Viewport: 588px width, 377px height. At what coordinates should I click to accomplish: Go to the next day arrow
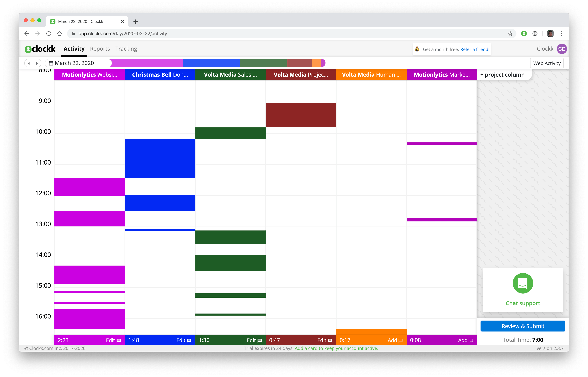[37, 63]
